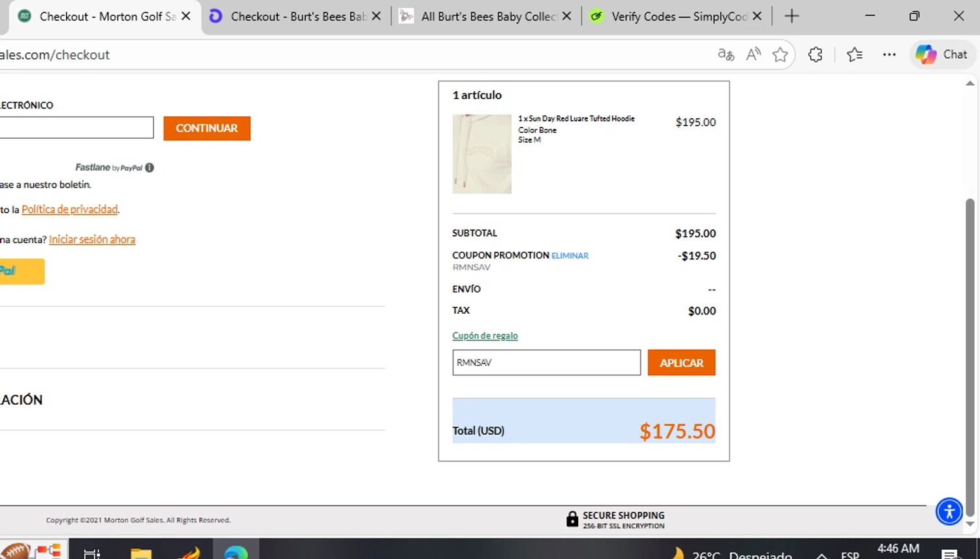Open the Settings and more menu
The image size is (980, 559).
889,55
